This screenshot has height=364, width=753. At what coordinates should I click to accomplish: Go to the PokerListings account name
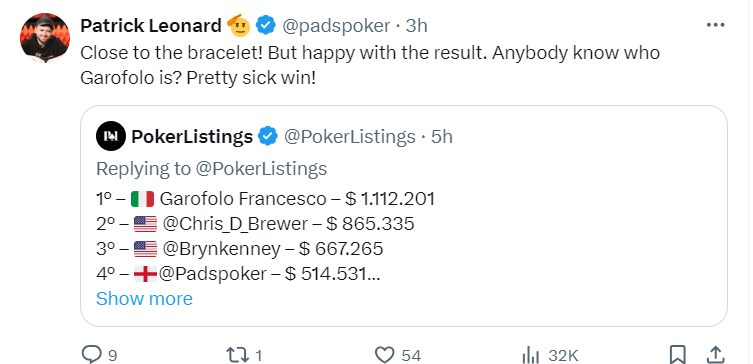click(192, 136)
